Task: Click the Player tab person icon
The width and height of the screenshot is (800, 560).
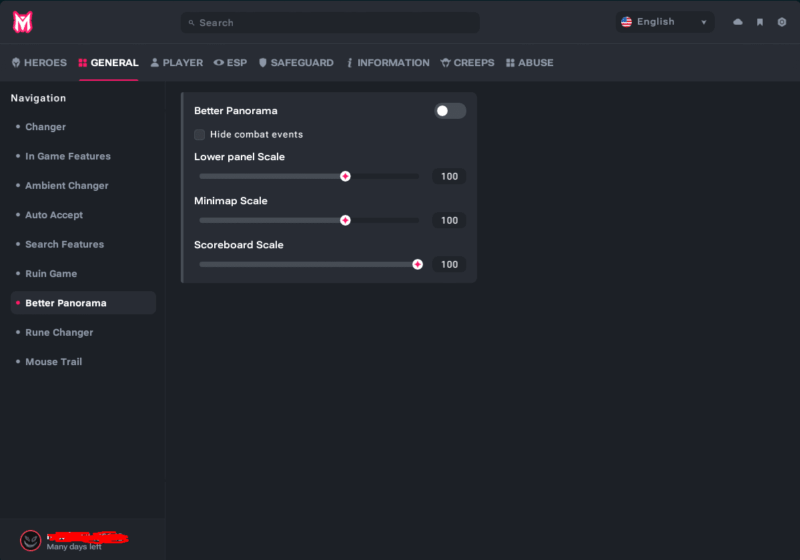Action: point(155,63)
